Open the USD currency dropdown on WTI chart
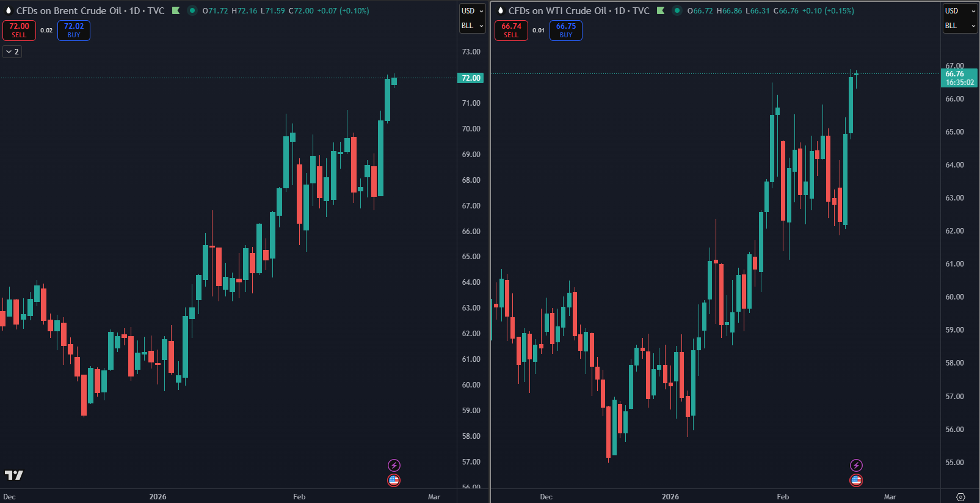The image size is (980, 503). coord(960,10)
